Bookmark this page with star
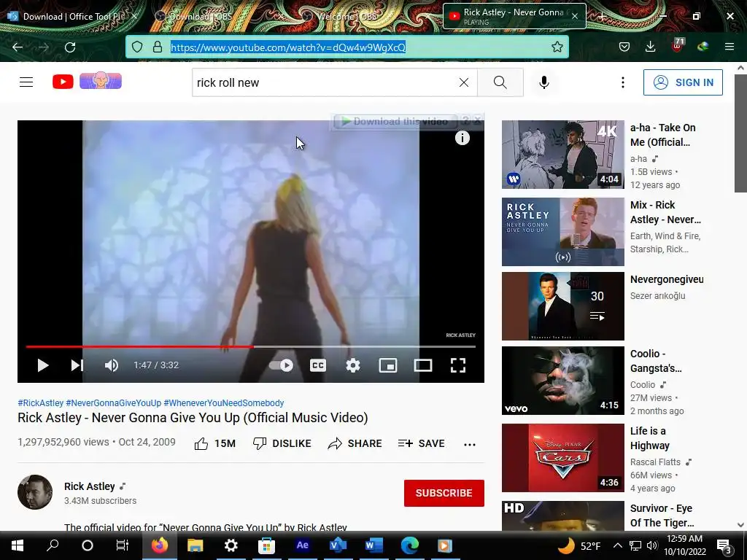The width and height of the screenshot is (747, 560). click(557, 47)
